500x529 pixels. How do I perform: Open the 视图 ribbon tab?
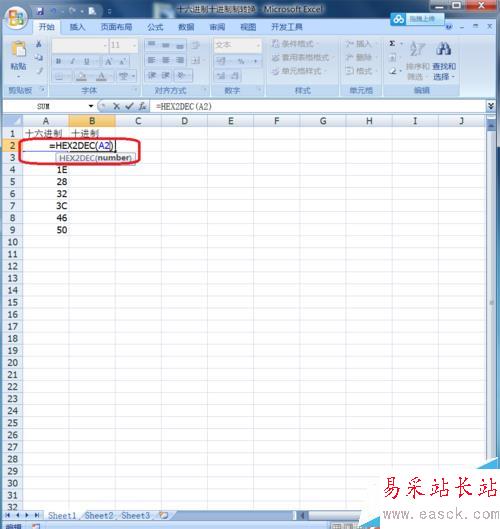click(x=248, y=27)
